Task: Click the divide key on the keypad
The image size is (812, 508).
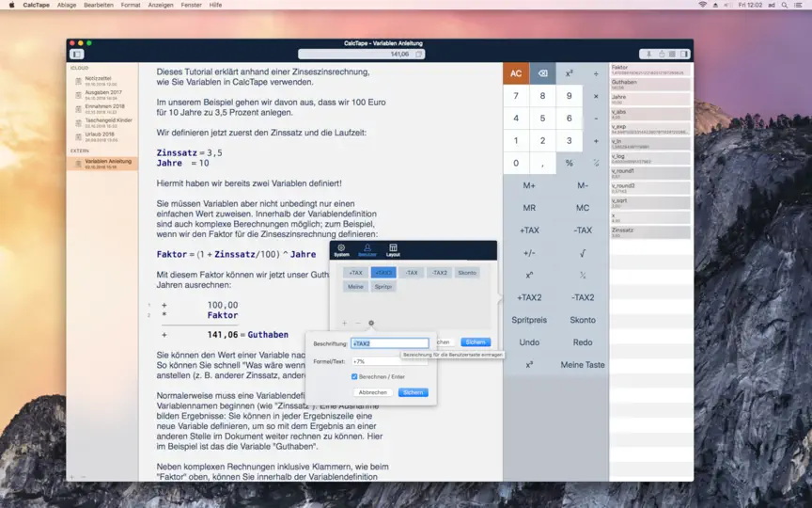Action: [x=596, y=73]
